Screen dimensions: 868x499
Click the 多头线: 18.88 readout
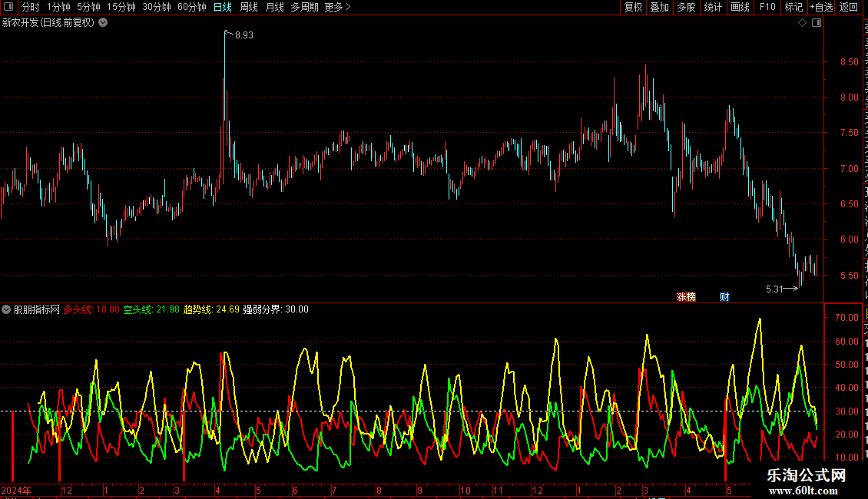coord(91,310)
